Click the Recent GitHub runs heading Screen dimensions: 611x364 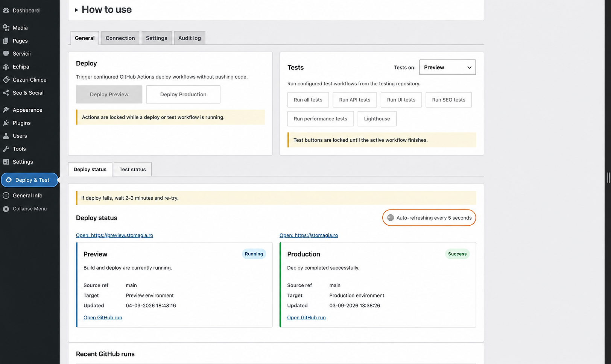[105, 354]
